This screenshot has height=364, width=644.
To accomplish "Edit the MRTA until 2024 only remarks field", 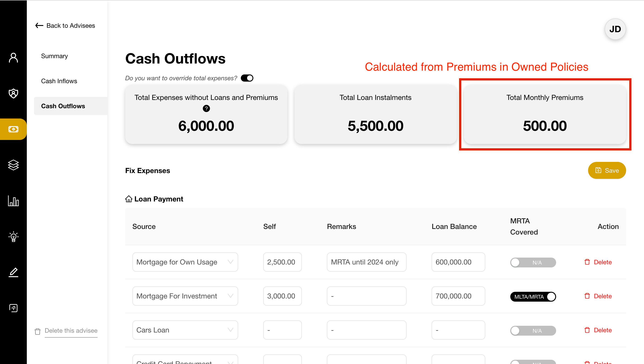I will [366, 262].
